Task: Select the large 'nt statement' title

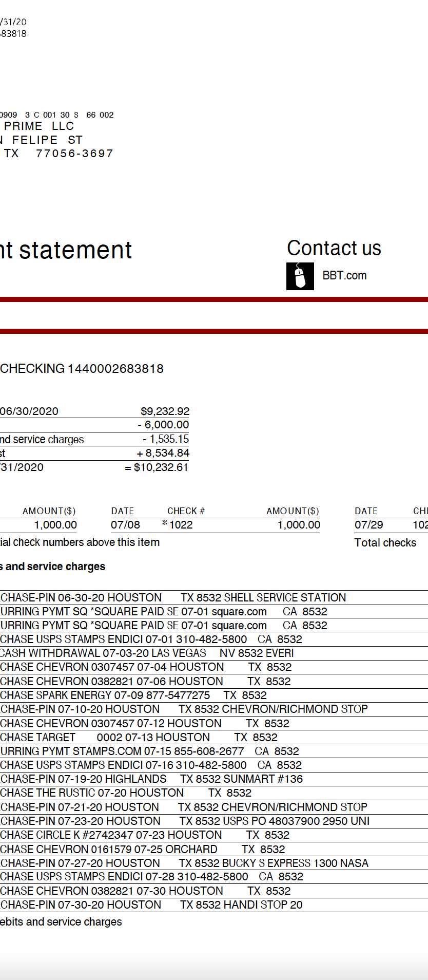Action: point(66,250)
